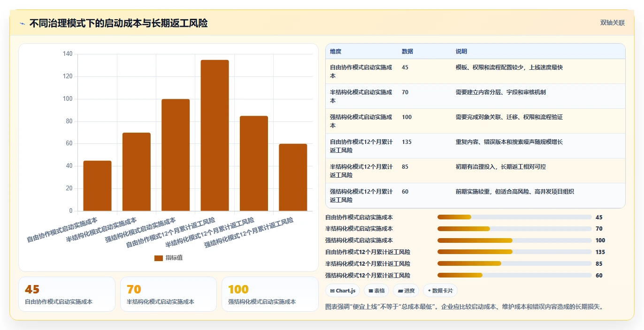644x330 pixels.
Task: Click the title 不同治理模式下的启动成本与长期返工风险
Action: pyautogui.click(x=118, y=23)
